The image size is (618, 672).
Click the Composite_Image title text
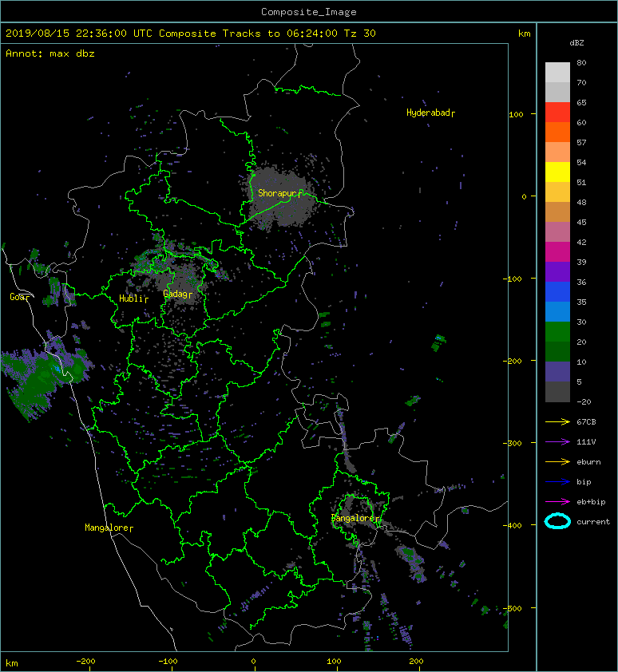[x=309, y=11]
